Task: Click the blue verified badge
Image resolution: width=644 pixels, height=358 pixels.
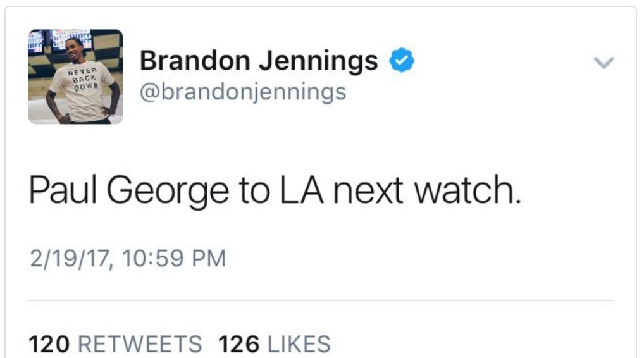Action: click(x=402, y=61)
